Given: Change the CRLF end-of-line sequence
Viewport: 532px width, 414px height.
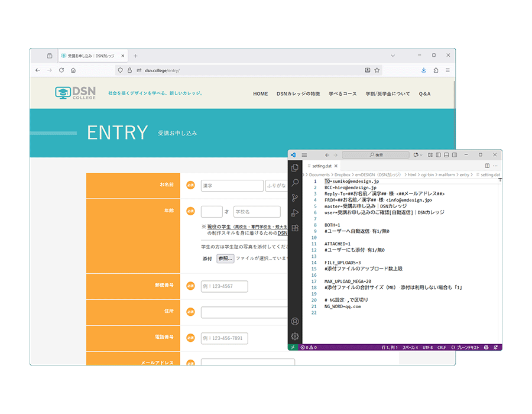Looking at the screenshot, I should 442,347.
